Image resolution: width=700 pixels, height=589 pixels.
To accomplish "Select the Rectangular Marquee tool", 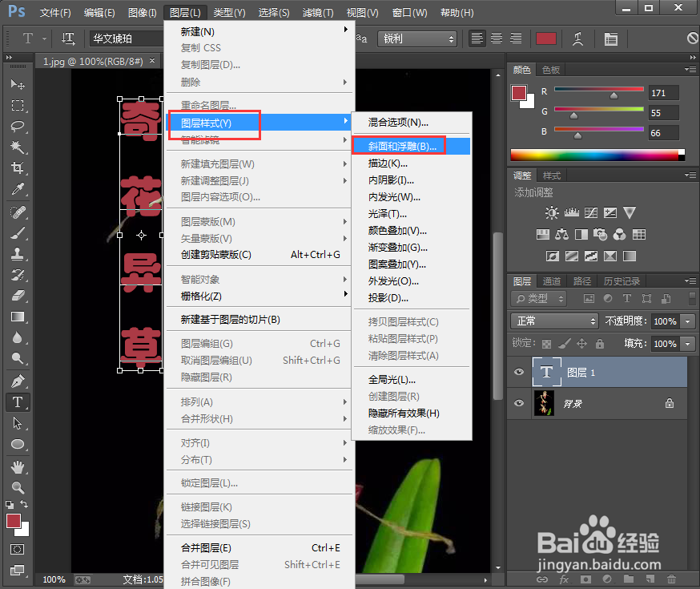I will [18, 105].
